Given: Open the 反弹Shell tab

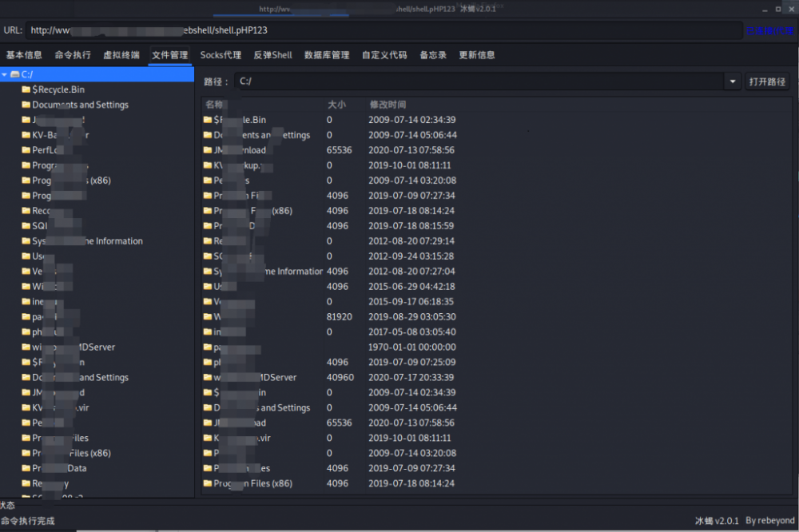Looking at the screenshot, I should (272, 55).
